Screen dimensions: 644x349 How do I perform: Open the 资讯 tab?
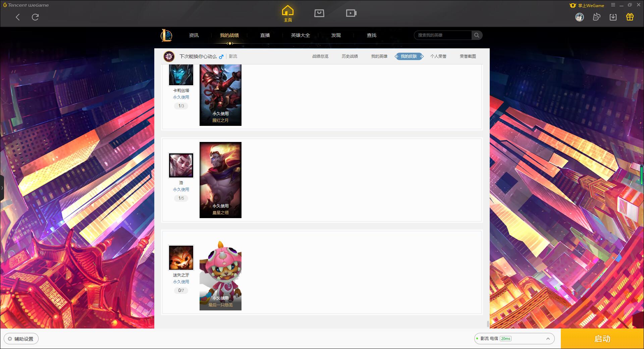(x=194, y=35)
